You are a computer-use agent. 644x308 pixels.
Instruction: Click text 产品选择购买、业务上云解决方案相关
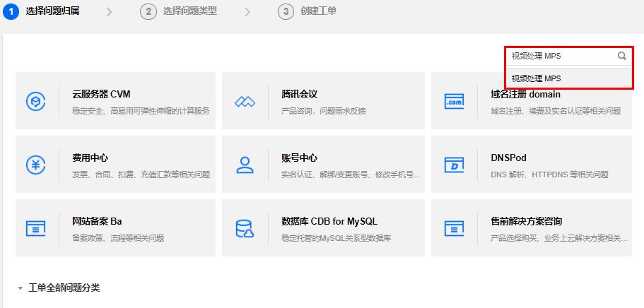(556, 238)
